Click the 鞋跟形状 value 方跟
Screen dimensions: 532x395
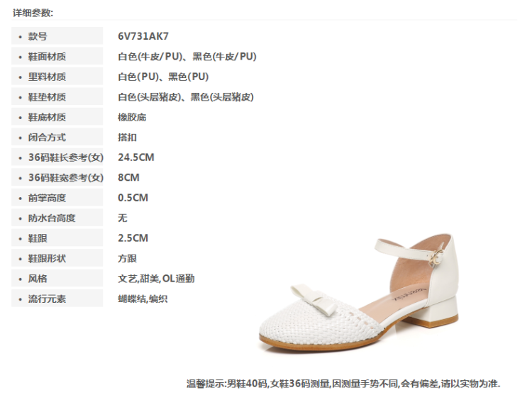pyautogui.click(x=127, y=258)
